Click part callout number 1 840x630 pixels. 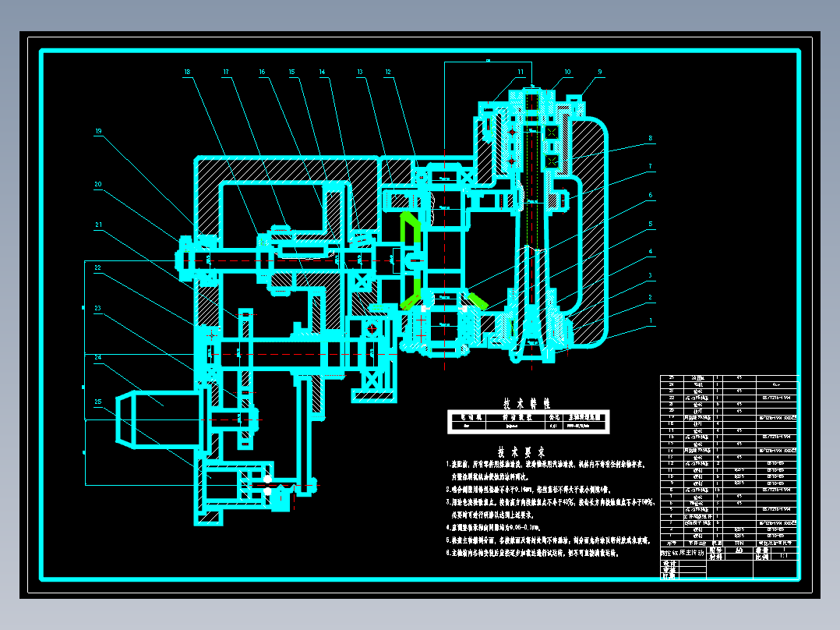[x=651, y=320]
